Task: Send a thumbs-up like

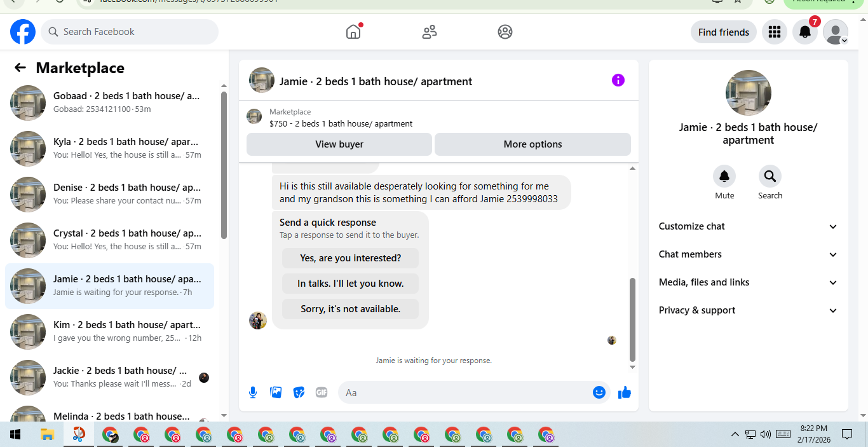Action: coord(625,392)
